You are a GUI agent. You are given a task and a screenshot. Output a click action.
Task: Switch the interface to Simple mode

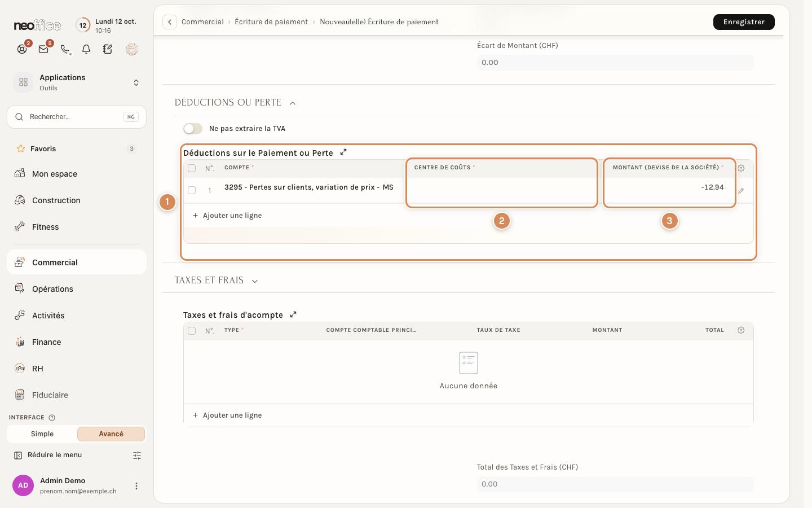(x=42, y=434)
